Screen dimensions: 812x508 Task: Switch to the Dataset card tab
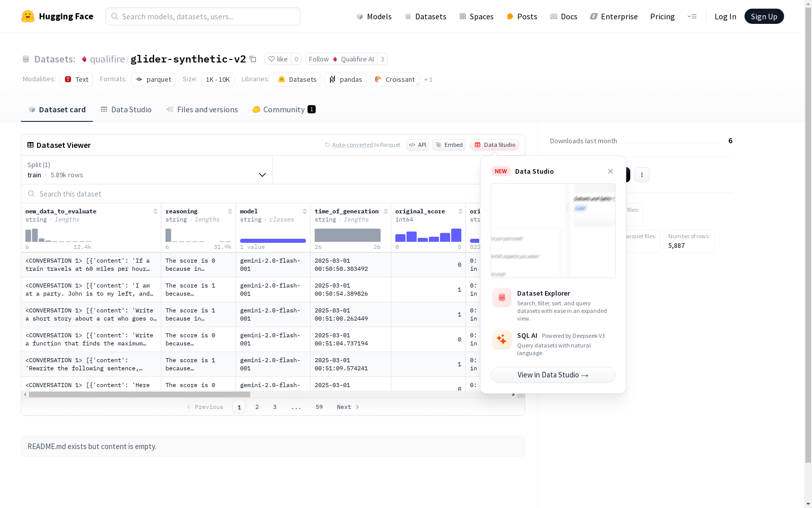(57, 110)
